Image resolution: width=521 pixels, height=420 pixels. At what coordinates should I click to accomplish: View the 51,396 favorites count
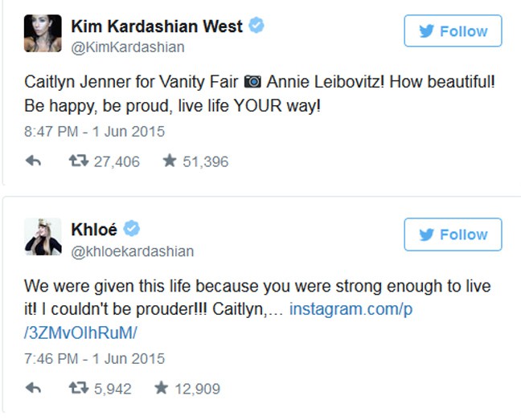pyautogui.click(x=203, y=161)
